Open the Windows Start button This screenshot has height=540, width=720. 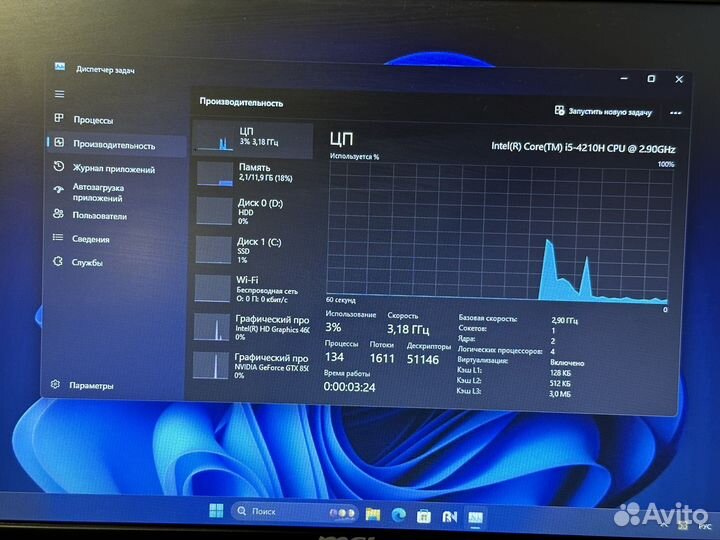point(216,510)
